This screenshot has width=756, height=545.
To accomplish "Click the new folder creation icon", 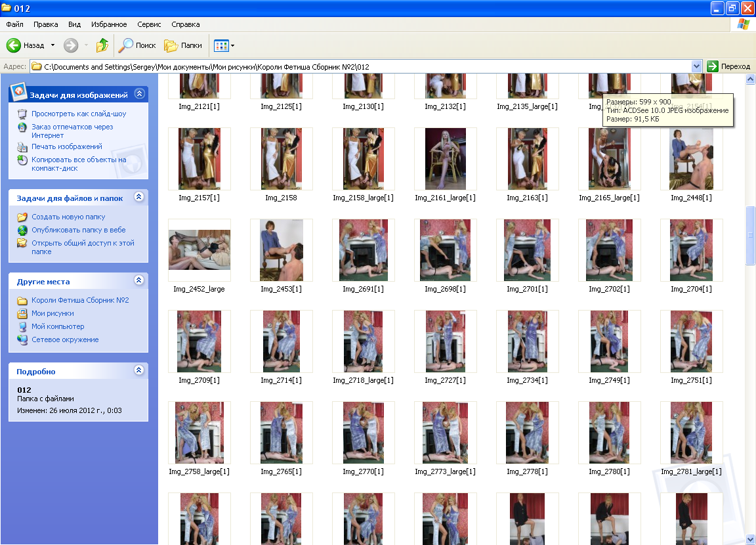I will coord(22,217).
